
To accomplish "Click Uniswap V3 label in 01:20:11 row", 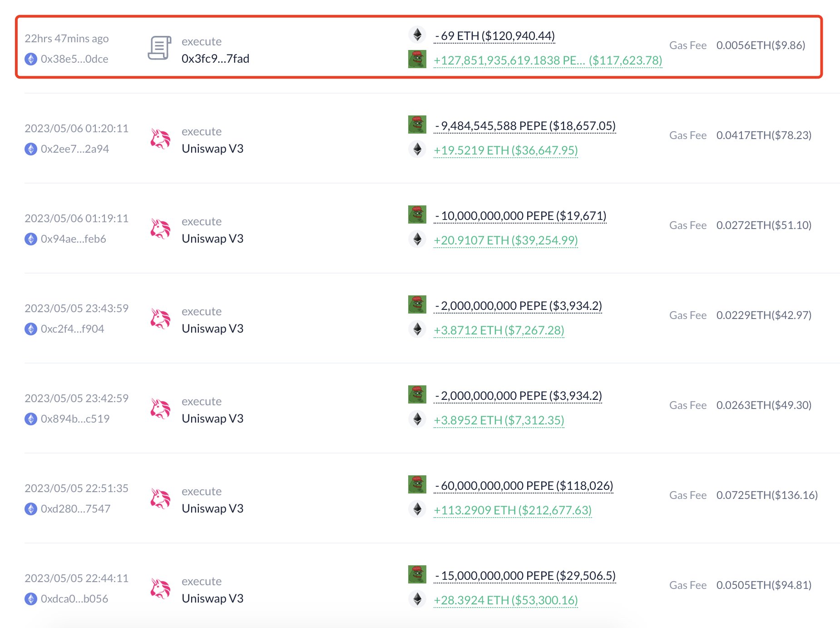I will (x=212, y=149).
